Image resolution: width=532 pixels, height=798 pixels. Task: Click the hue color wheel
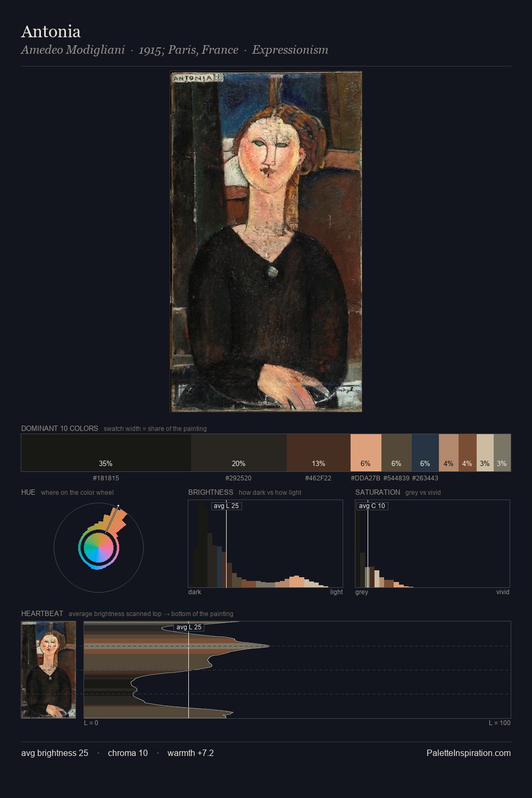(98, 547)
